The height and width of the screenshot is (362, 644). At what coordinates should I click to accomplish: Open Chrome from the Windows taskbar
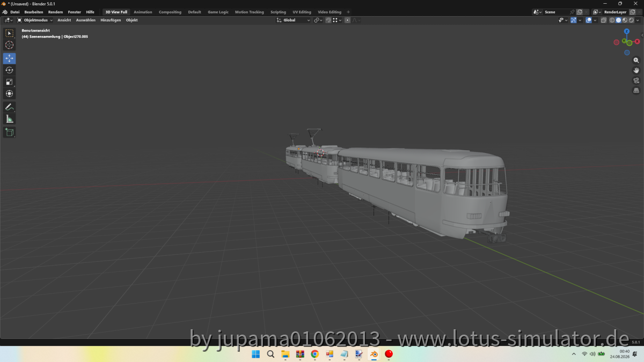(x=314, y=354)
